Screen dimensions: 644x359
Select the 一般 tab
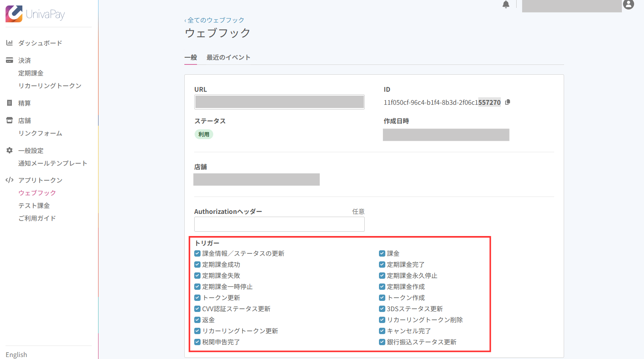[191, 57]
